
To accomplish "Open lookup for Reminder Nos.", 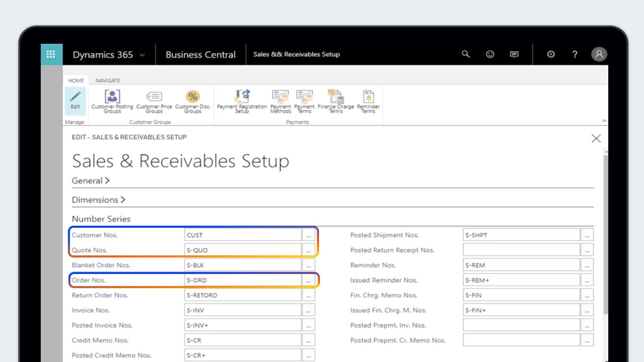I will coord(587,265).
